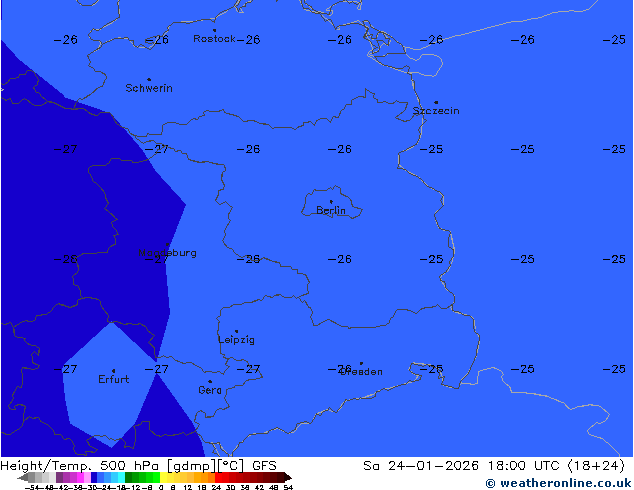Screen dimensions: 634x490
Task: Click the dark red right arrow of legend
Action: (287, 477)
